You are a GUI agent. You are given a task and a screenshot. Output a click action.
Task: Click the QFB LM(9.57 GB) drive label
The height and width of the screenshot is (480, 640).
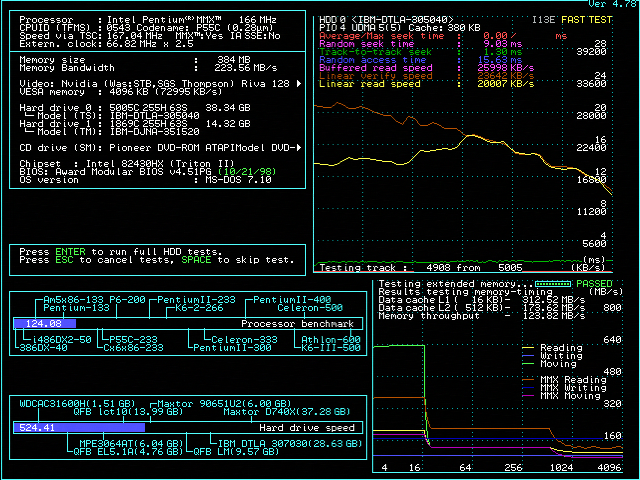[x=236, y=452]
